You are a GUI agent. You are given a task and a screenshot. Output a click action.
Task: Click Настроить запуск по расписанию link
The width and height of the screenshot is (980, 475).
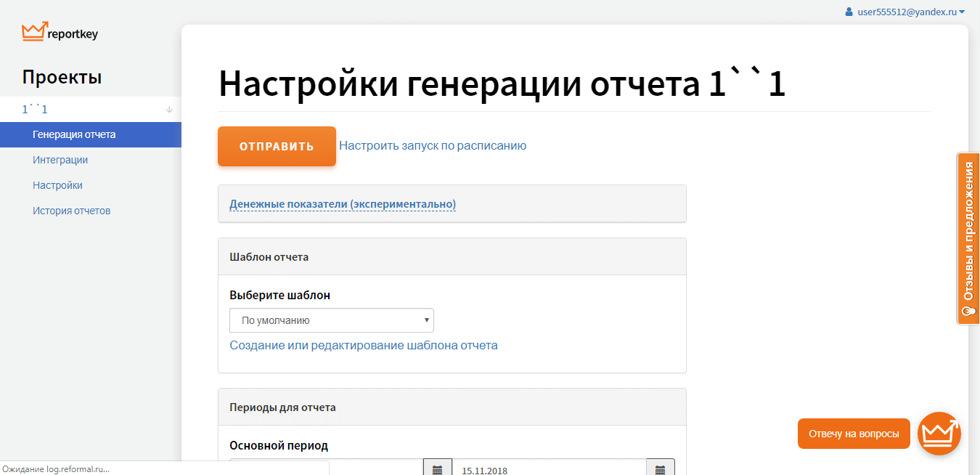pyautogui.click(x=433, y=145)
